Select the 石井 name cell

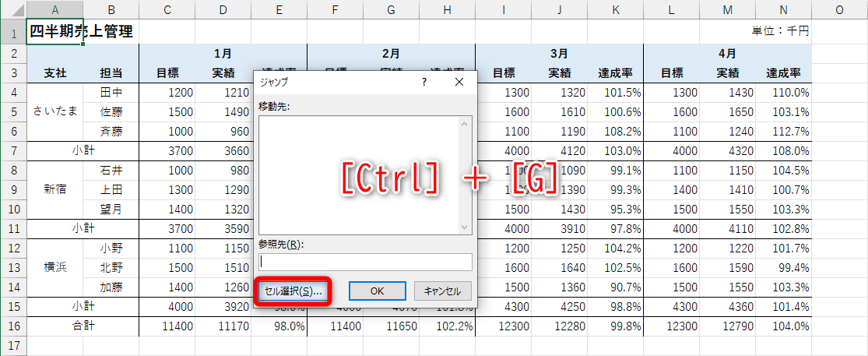click(111, 171)
